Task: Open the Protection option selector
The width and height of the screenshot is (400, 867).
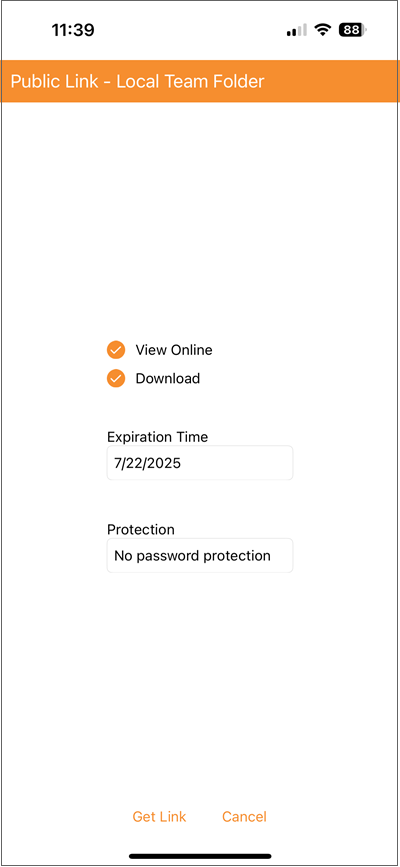Action: pyautogui.click(x=200, y=555)
